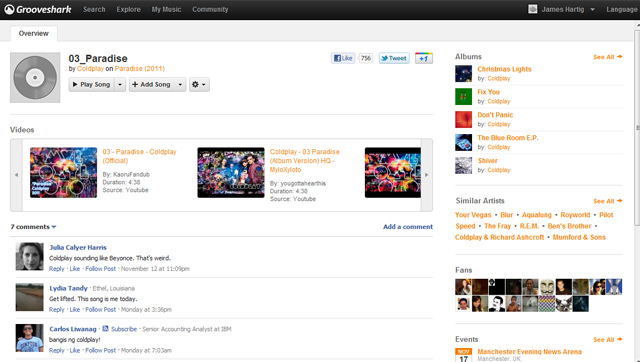This screenshot has height=362, width=640.
Task: Open The Blue Room E.P. link
Action: [x=508, y=138]
